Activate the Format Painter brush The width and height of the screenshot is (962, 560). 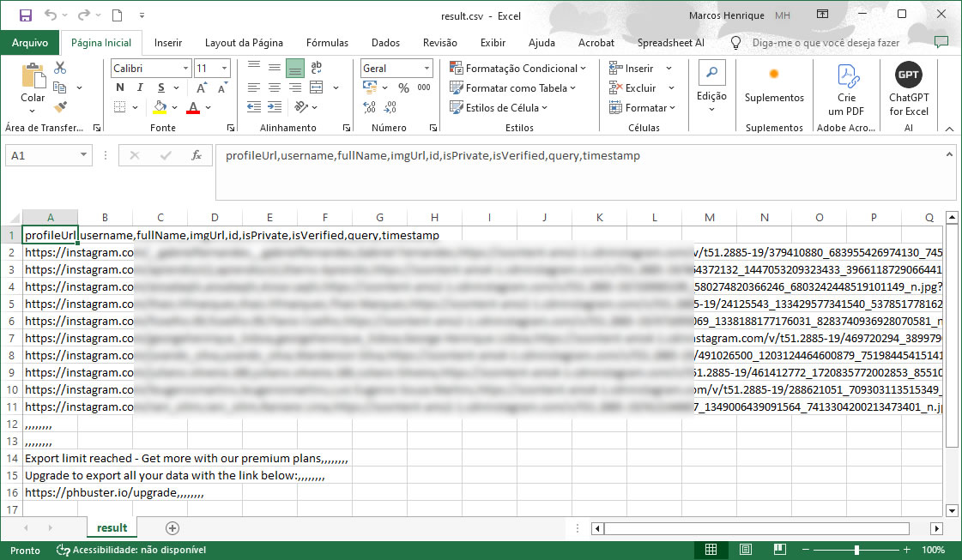(60, 107)
